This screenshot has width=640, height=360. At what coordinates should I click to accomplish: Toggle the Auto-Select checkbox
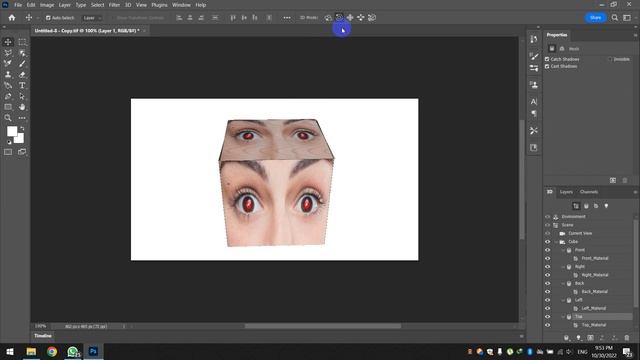click(48, 18)
